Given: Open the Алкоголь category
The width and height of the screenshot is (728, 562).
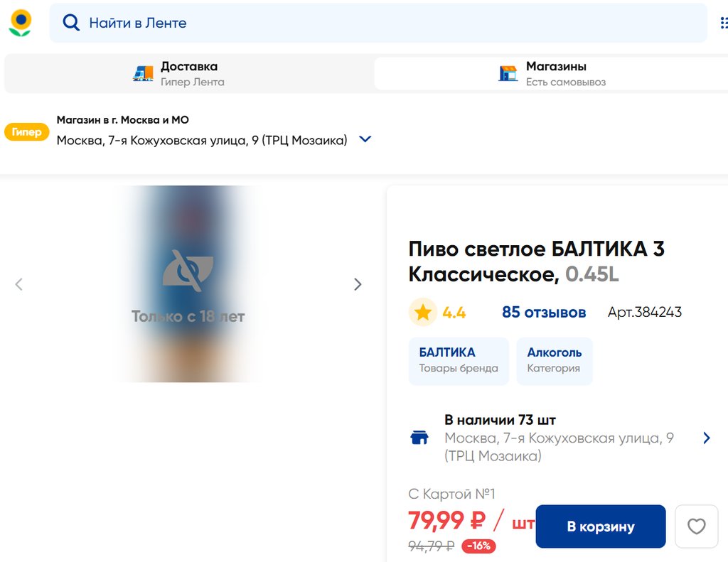Looking at the screenshot, I should point(554,361).
